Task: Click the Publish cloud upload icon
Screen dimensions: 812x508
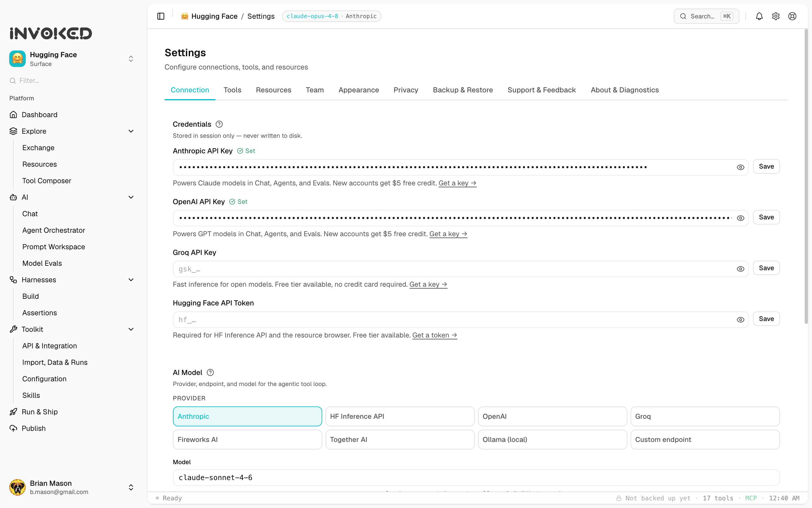Action: [x=13, y=428]
